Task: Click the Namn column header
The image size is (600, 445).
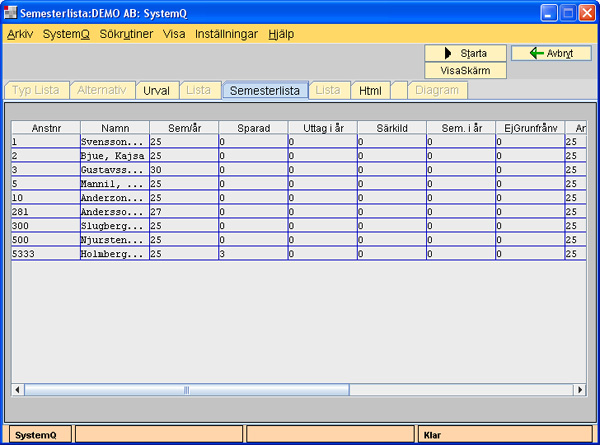Action: (x=115, y=128)
